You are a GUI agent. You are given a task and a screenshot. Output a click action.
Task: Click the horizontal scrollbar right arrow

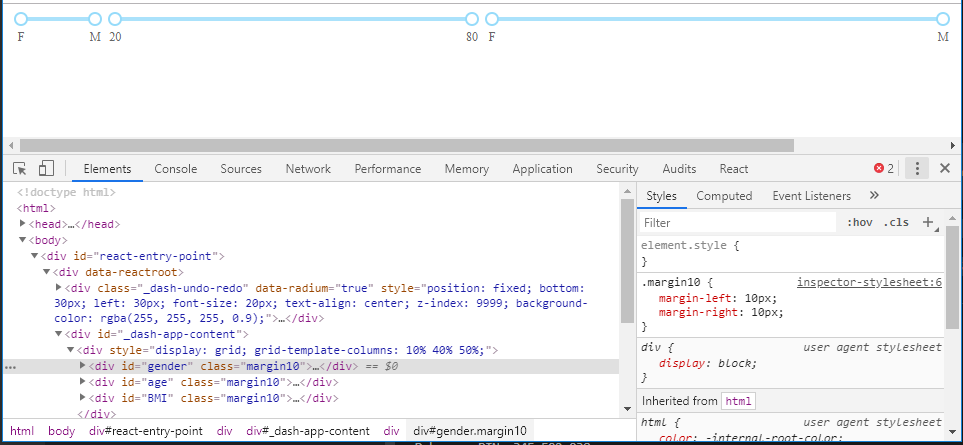(x=953, y=145)
